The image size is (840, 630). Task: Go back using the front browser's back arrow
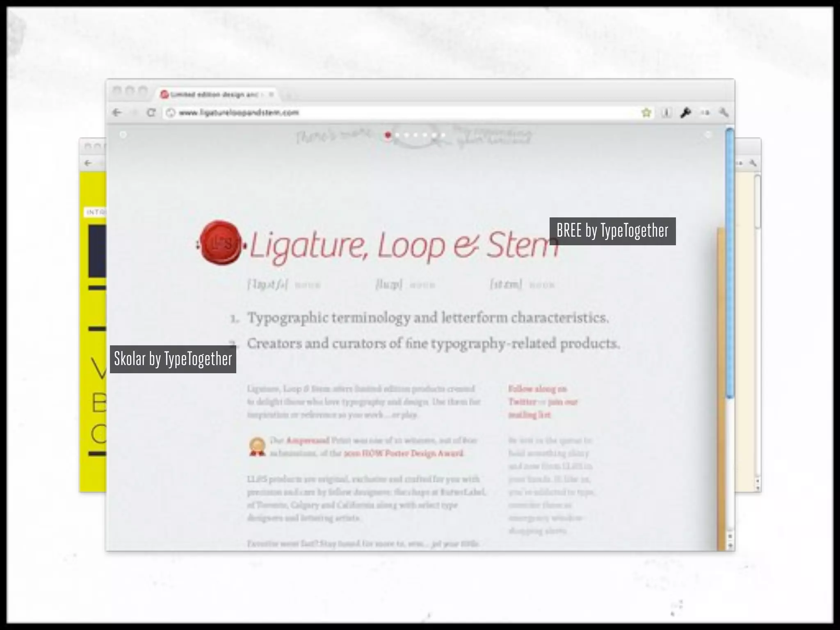(117, 112)
